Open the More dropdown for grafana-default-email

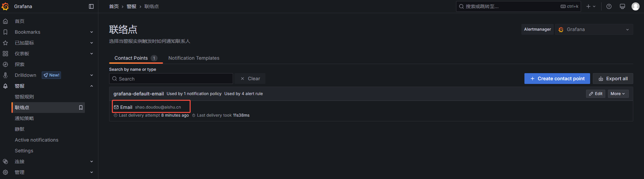[x=618, y=94]
